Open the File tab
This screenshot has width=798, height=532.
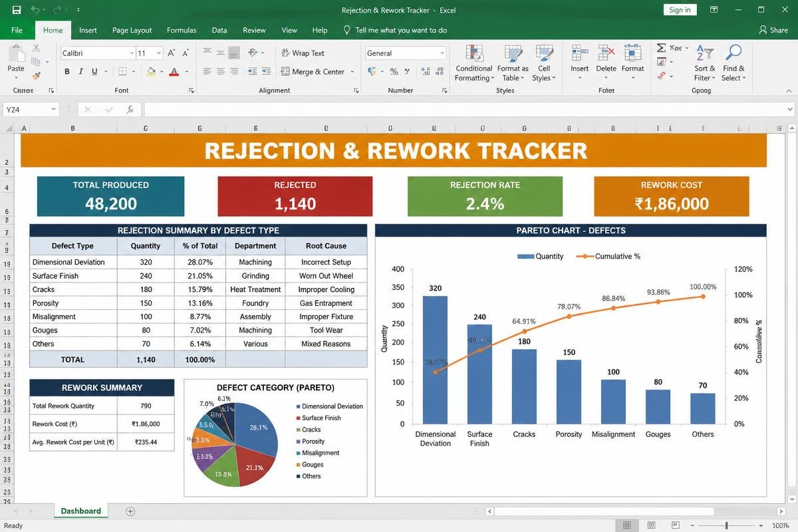(17, 30)
